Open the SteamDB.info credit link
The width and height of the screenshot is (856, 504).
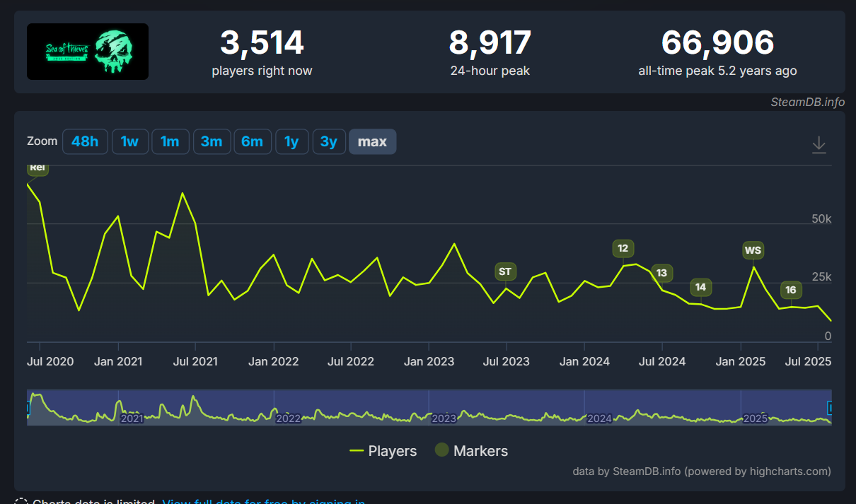click(x=808, y=102)
